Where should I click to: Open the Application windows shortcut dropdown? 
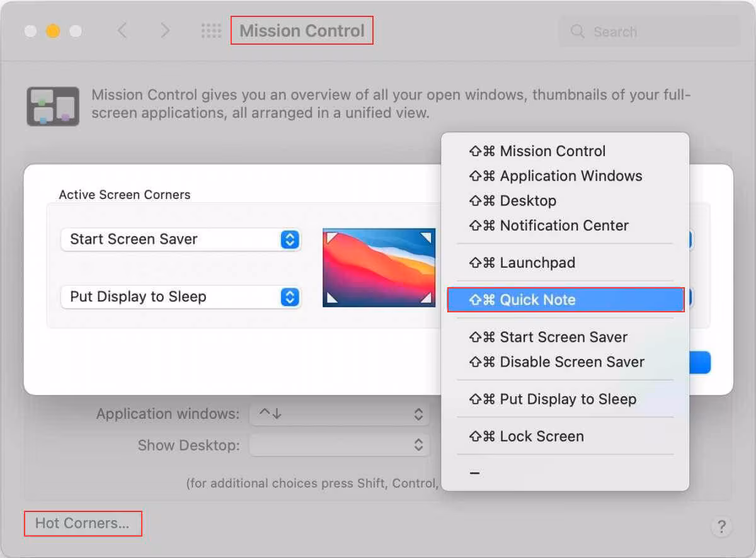(x=340, y=414)
